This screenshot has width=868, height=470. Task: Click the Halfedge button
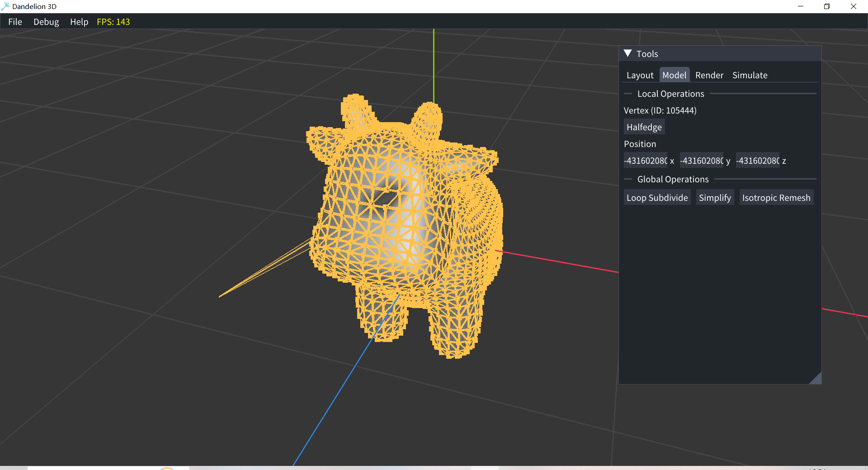644,127
